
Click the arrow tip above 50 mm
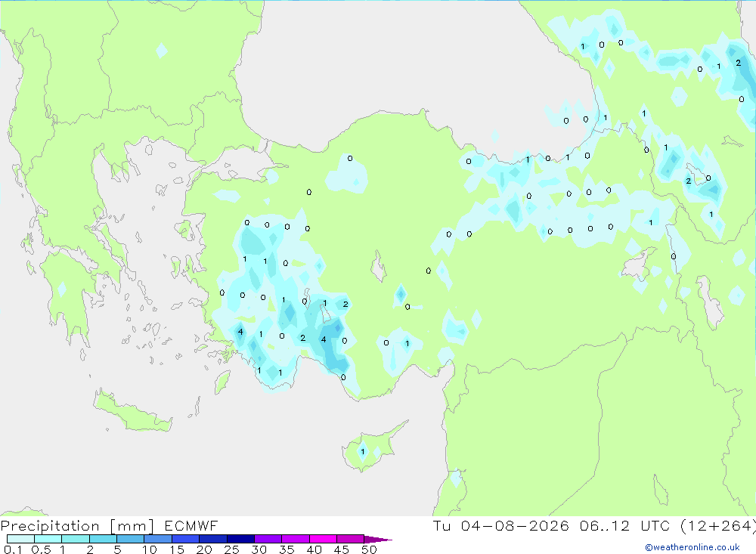pyautogui.click(x=377, y=540)
